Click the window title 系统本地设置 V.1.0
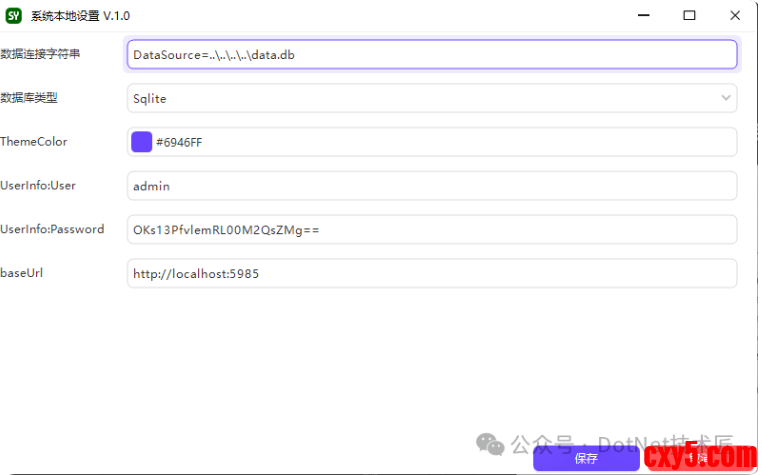Image resolution: width=762 pixels, height=475 pixels. (80, 16)
